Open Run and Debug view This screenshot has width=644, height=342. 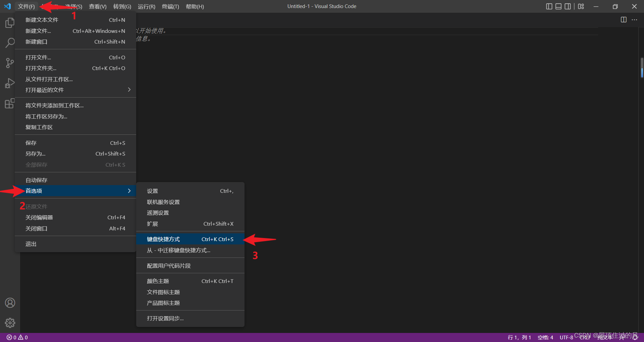tap(10, 83)
